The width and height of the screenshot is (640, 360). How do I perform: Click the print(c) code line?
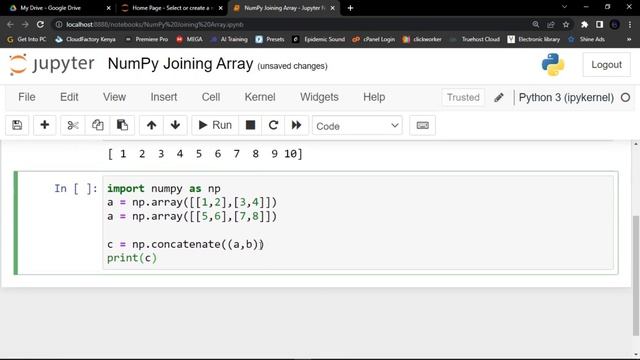132,258
